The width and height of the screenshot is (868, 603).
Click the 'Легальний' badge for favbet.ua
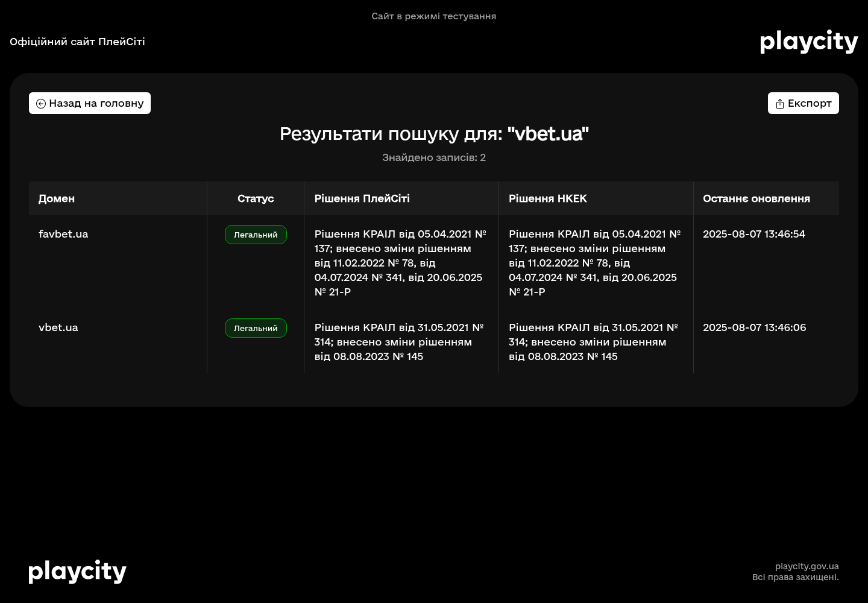coord(256,235)
